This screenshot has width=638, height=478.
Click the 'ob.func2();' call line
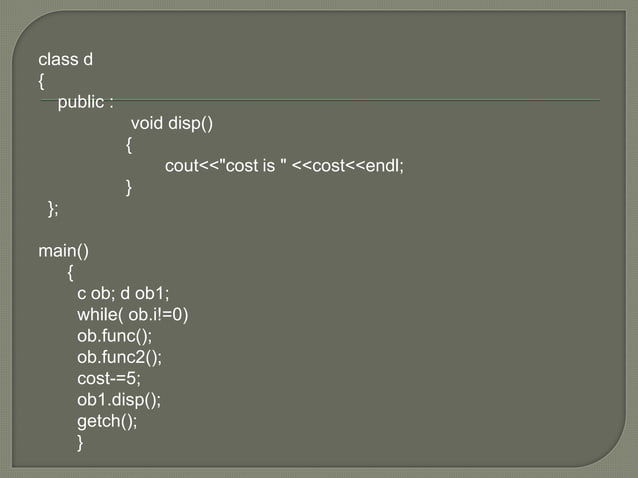click(x=119, y=357)
